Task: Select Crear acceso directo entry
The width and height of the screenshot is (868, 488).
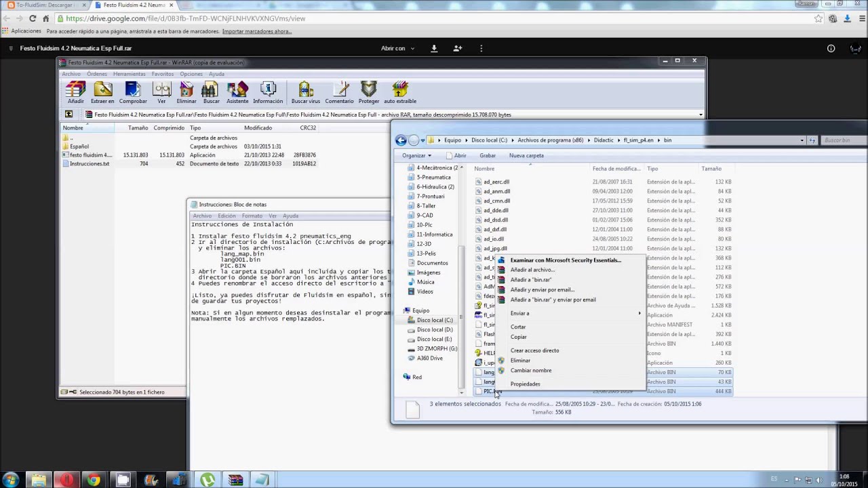Action: [x=535, y=350]
